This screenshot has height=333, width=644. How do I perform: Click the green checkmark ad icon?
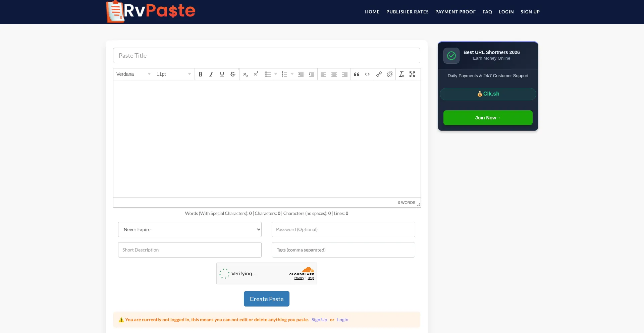451,56
